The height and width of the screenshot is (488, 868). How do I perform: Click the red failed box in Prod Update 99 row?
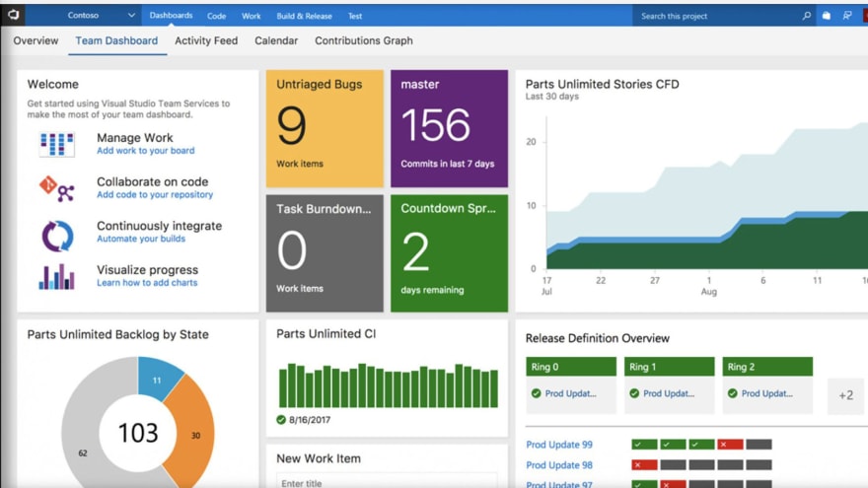730,445
